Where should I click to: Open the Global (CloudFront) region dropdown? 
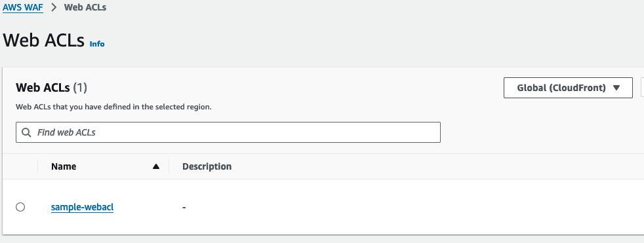click(x=568, y=88)
